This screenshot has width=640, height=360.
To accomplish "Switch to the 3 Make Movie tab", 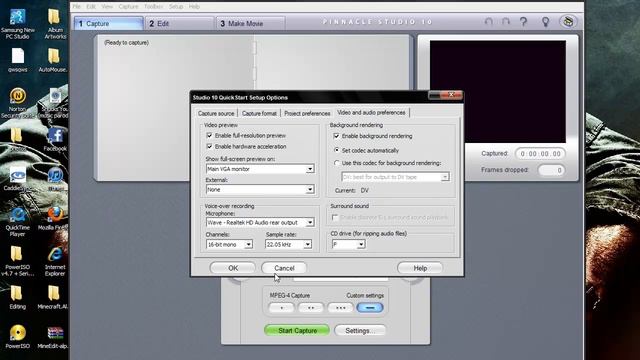I will coord(251,24).
